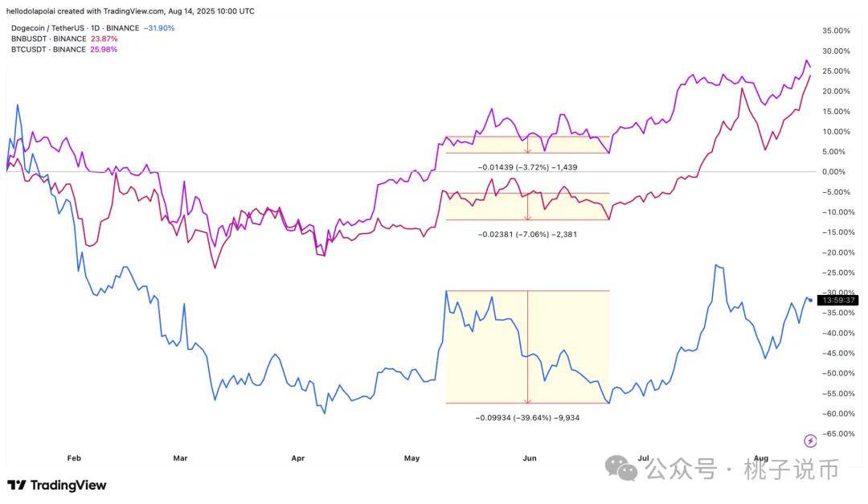
Task: Click the −39.64% measurement label
Action: coord(527,418)
